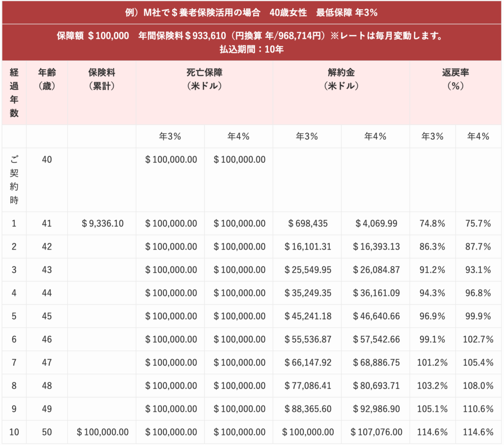Click surrender value '$ 68,886.75'
Screen dimensions: 504x445
376,362
